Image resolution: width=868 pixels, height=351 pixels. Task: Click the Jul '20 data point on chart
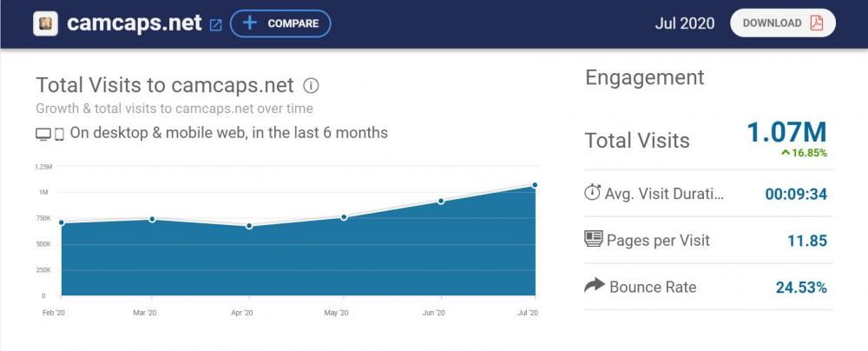tap(535, 185)
